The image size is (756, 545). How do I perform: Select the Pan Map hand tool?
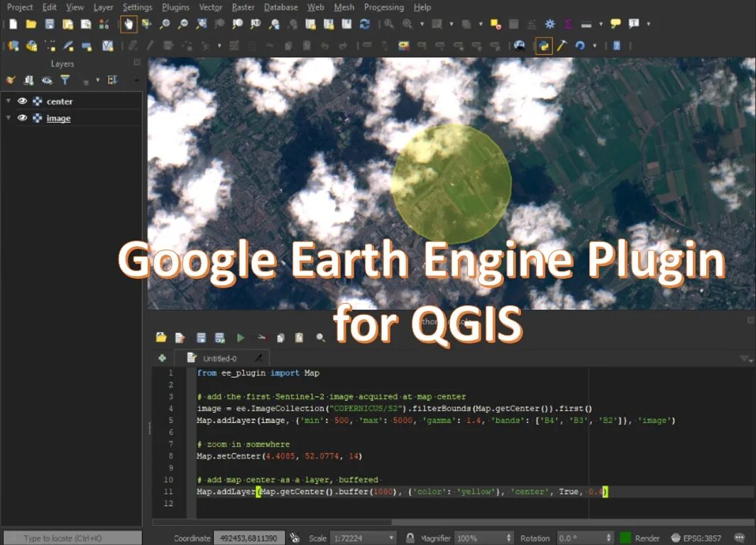coord(128,24)
